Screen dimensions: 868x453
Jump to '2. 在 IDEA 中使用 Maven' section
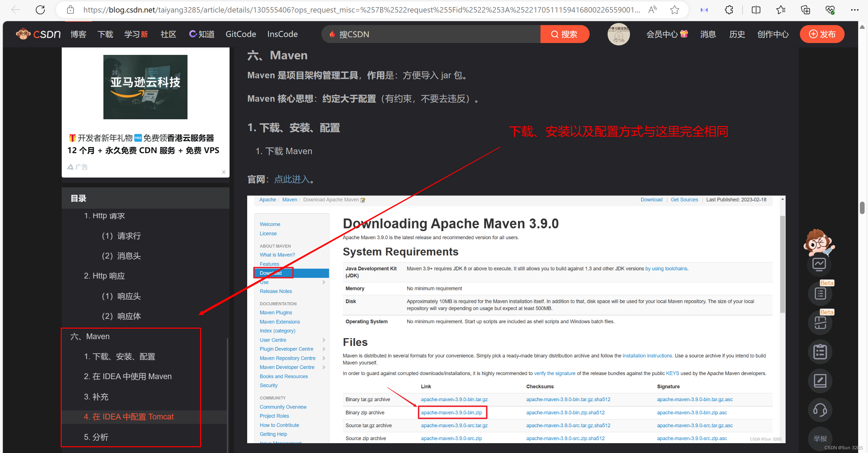pos(128,376)
